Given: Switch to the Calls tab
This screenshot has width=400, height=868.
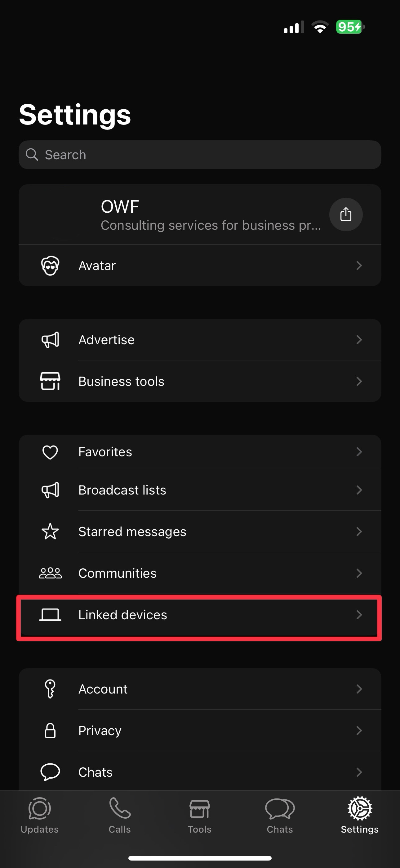Looking at the screenshot, I should click(119, 815).
